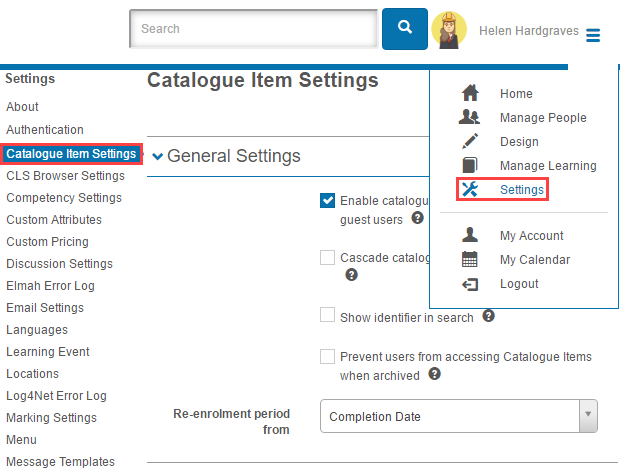Screen dimensions: 620x473
Task: Click the Design pencil icon
Action: coord(470,142)
